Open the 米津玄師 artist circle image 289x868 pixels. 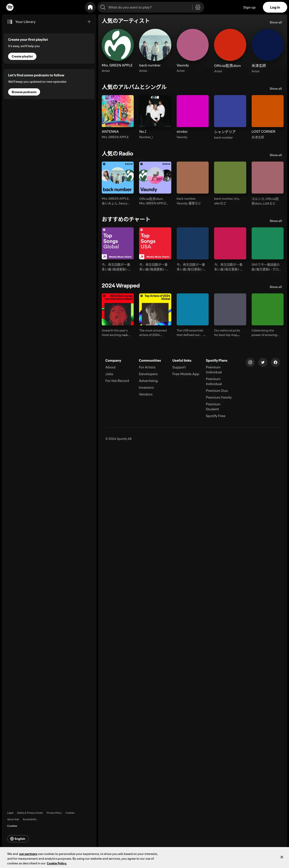coord(267,45)
